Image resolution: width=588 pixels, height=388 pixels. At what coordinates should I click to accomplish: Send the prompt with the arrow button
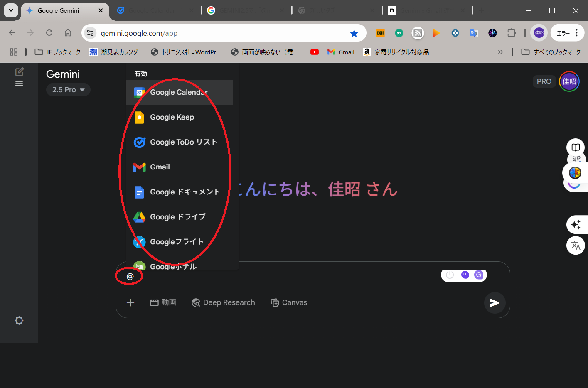coord(495,303)
